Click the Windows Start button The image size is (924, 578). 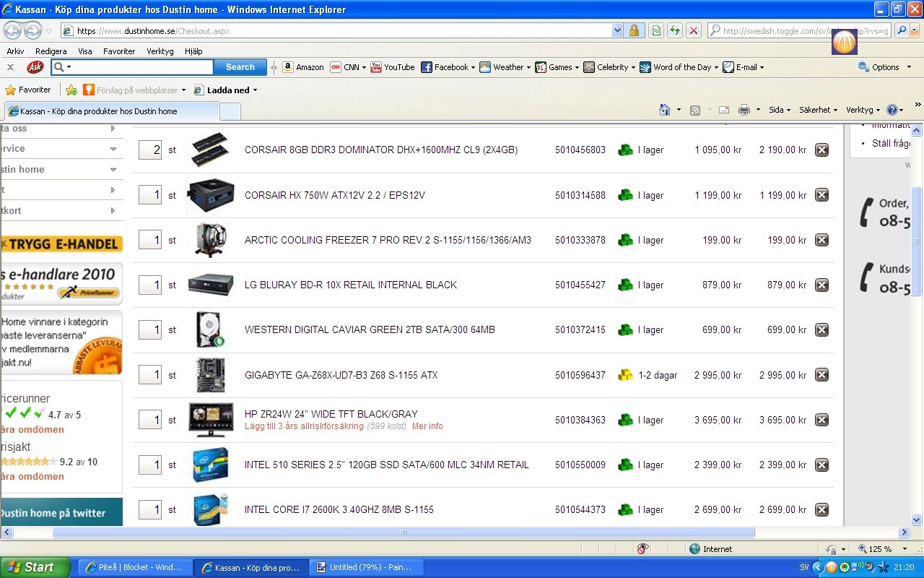pyautogui.click(x=35, y=567)
